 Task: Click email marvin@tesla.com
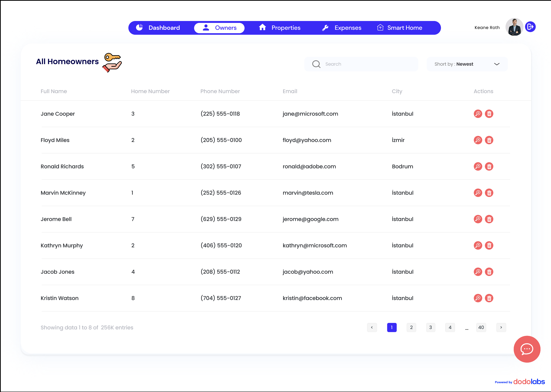(308, 193)
